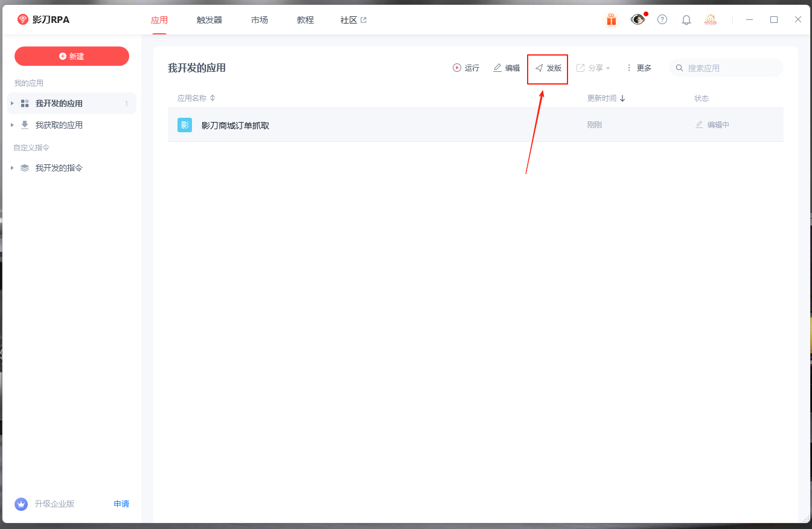The image size is (812, 529).
Task: Click the 我开发的应用 grid icon
Action: pyautogui.click(x=25, y=103)
